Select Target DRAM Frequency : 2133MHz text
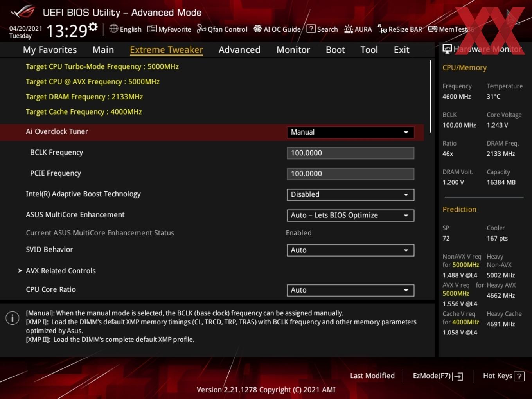The width and height of the screenshot is (532, 399). tap(84, 97)
